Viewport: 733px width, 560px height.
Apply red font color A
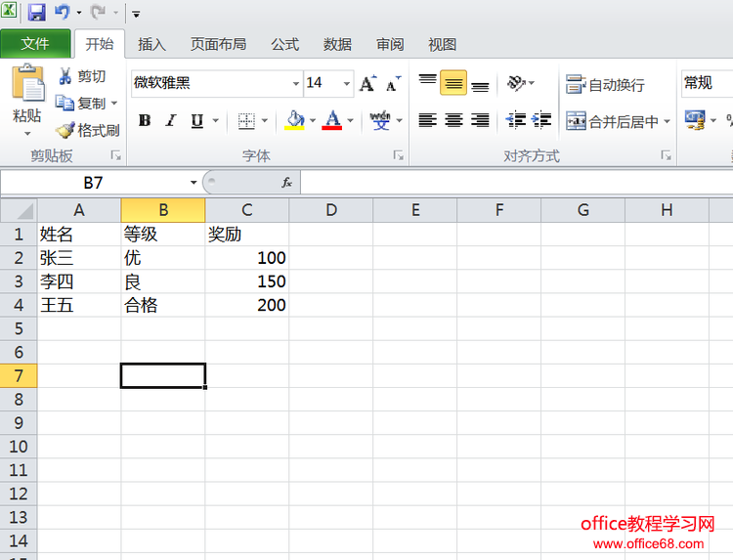point(332,120)
